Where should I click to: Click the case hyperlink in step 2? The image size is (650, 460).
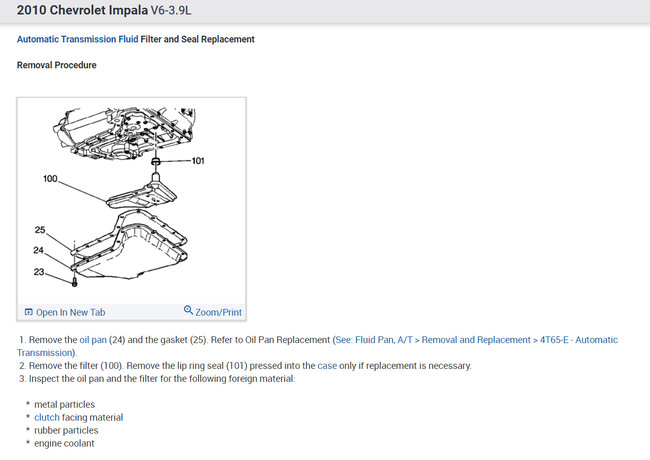click(327, 366)
